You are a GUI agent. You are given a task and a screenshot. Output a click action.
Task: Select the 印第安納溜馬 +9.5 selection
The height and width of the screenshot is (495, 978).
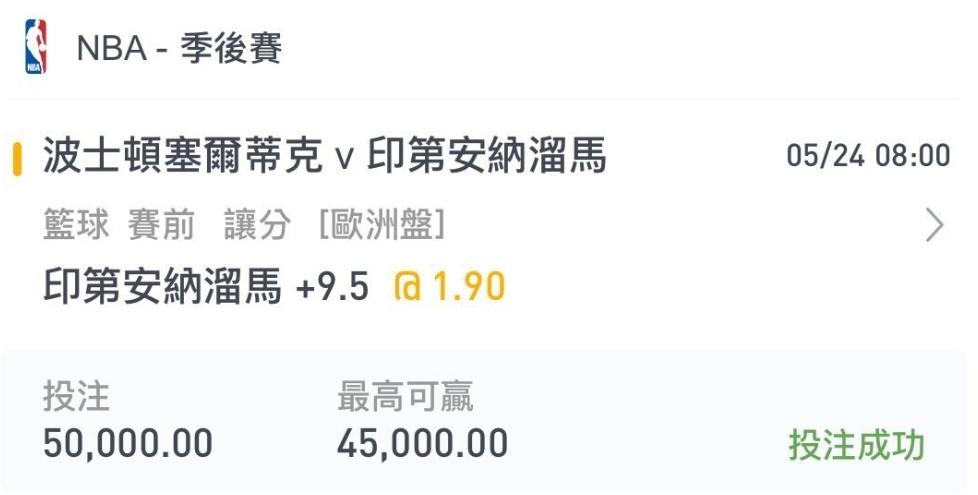coord(206,287)
